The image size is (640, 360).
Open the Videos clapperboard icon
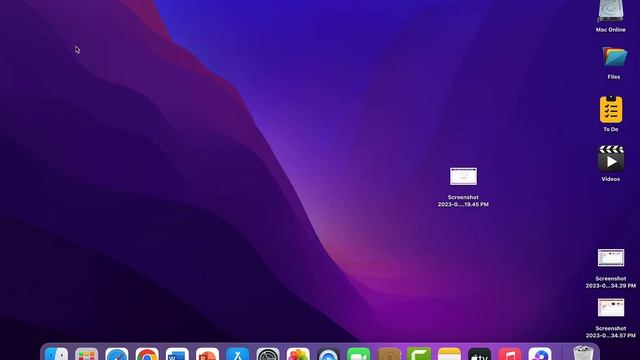click(611, 158)
